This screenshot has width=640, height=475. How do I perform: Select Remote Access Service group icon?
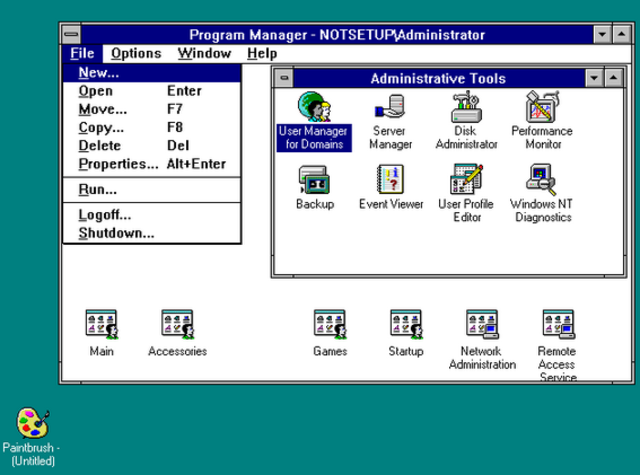pyautogui.click(x=558, y=325)
